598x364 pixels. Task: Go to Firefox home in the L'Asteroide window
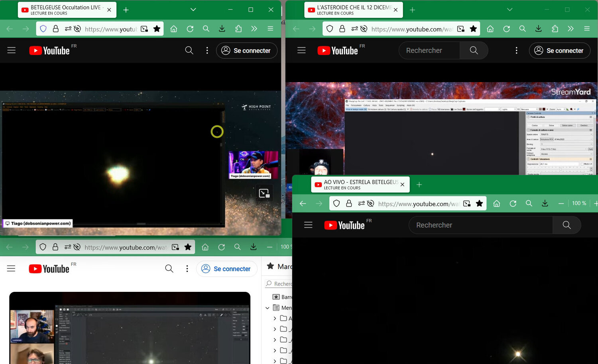coord(490,29)
